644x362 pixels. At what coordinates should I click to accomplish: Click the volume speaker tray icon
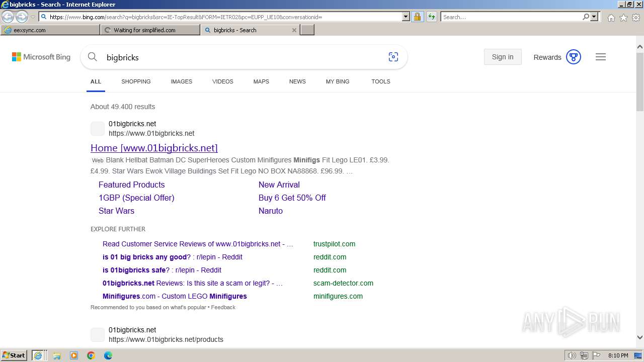point(572,355)
